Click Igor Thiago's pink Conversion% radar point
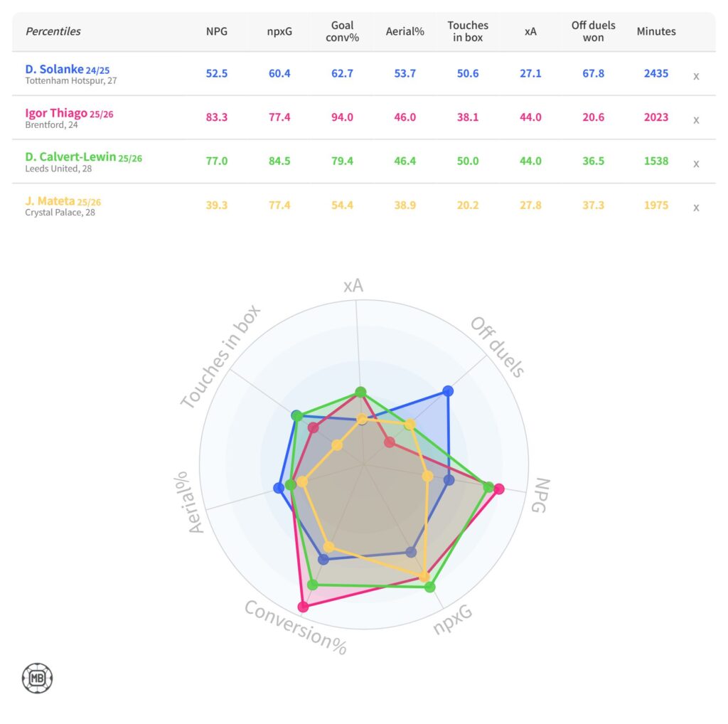Screen dimensions: 728x724 [304, 607]
